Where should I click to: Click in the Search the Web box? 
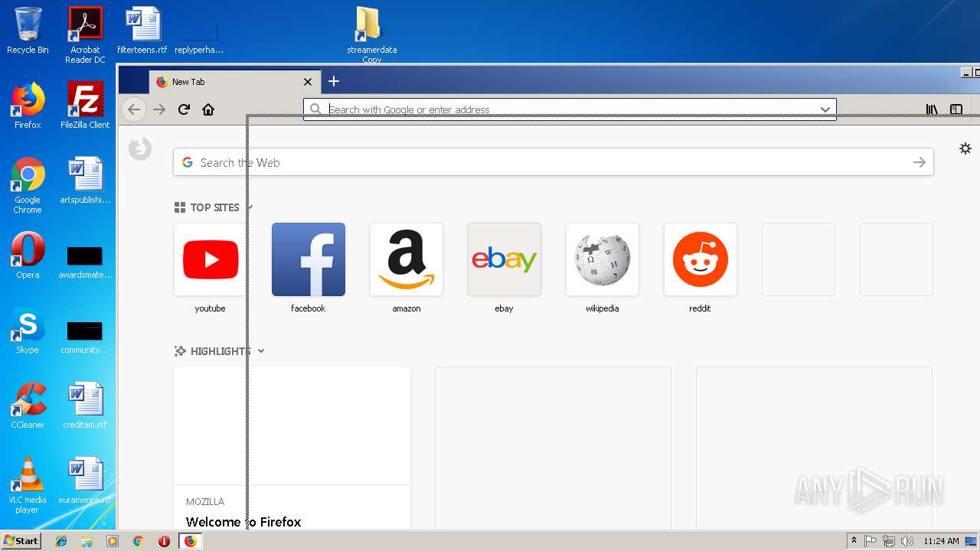553,162
